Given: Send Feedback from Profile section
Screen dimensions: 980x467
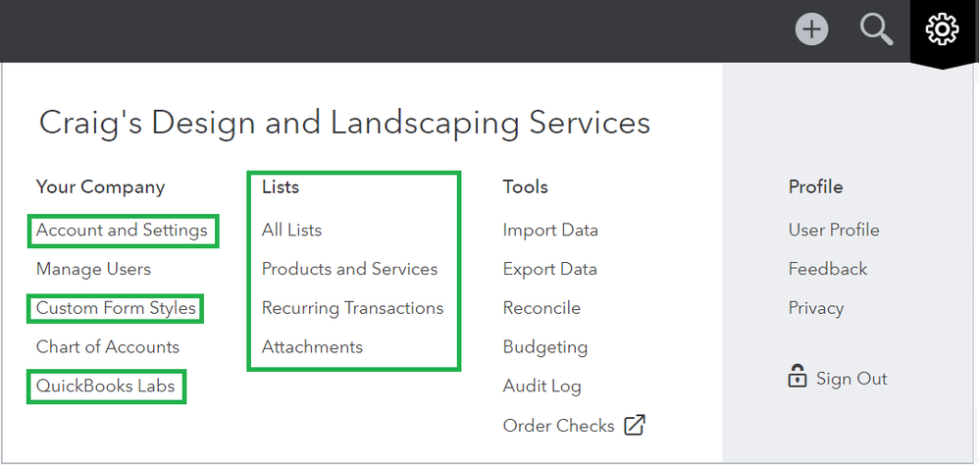Looking at the screenshot, I should click(x=828, y=270).
